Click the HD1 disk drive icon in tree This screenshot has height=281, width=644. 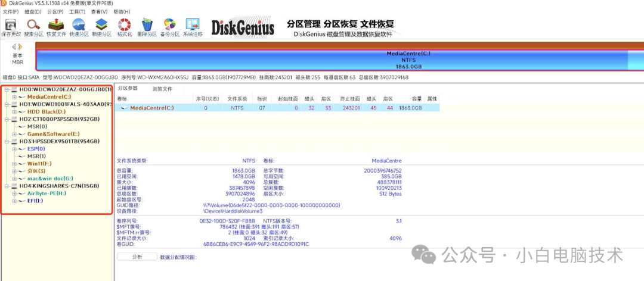click(x=15, y=104)
